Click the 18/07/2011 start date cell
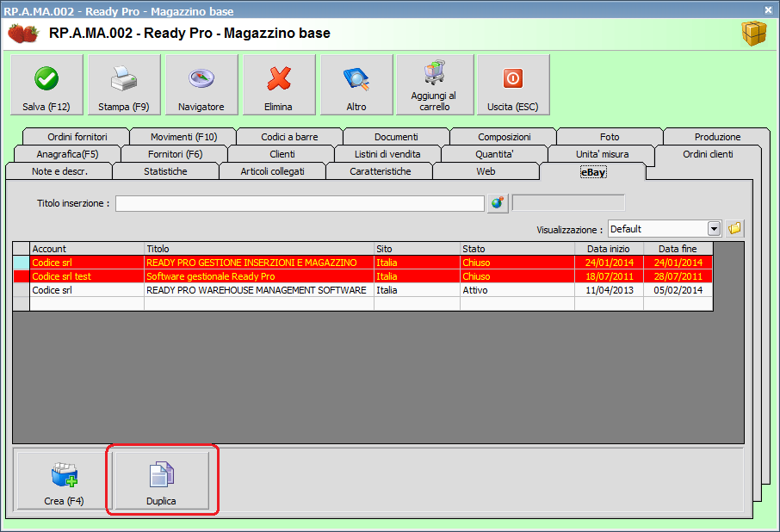780x532 pixels. [609, 276]
